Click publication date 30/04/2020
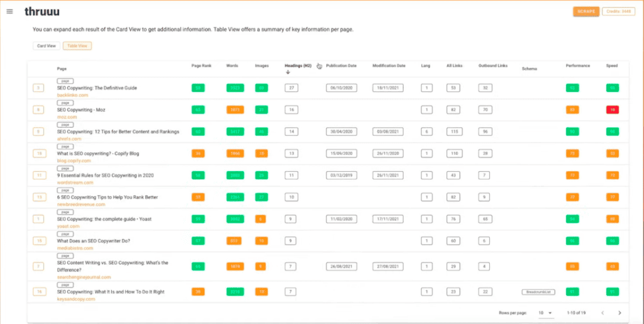The height and width of the screenshot is (324, 644). [341, 131]
